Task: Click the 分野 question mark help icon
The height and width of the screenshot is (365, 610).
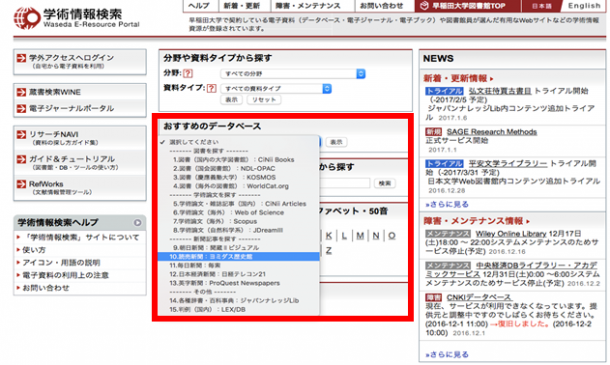Action: 188,73
